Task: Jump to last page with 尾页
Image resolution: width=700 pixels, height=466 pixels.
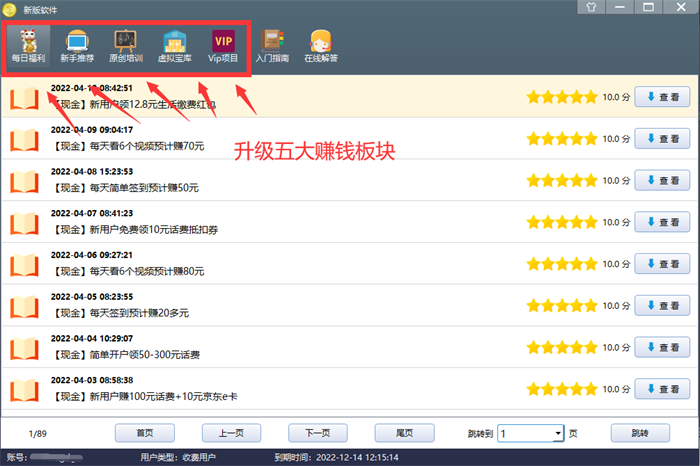Action: (404, 433)
